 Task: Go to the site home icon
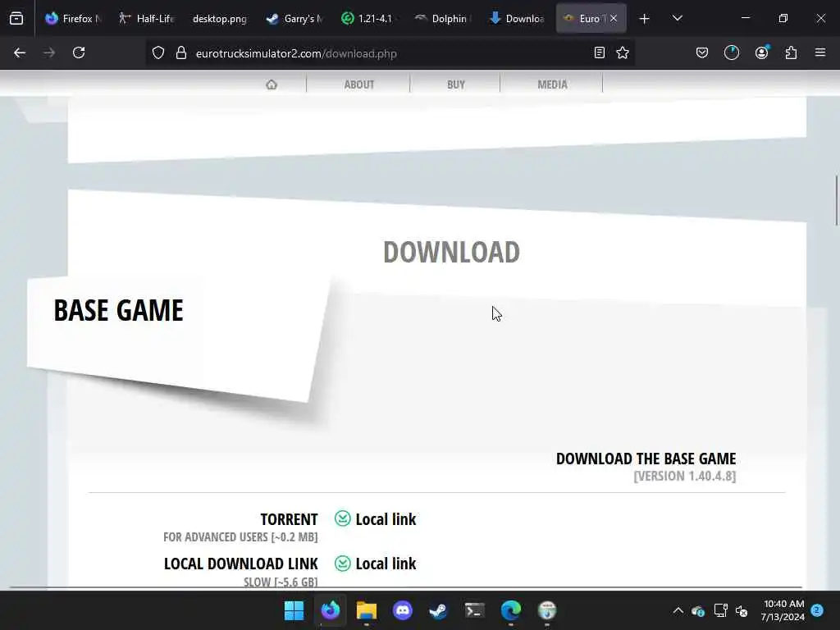click(272, 84)
